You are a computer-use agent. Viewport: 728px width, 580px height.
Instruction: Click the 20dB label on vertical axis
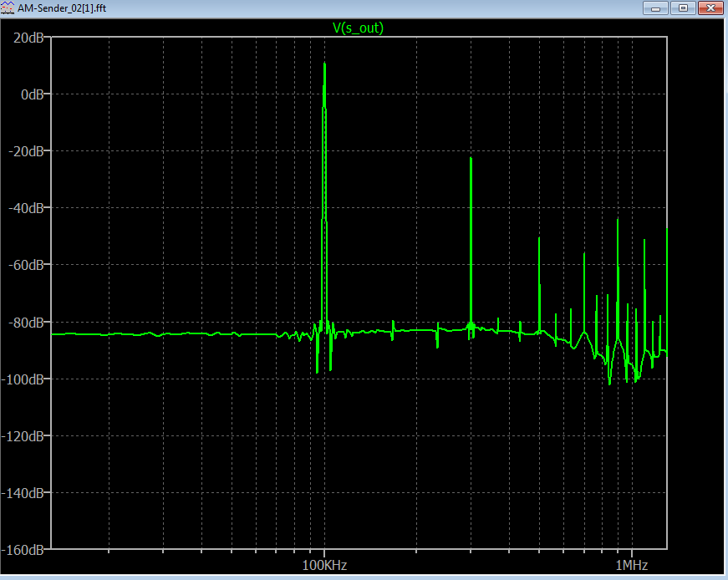click(28, 38)
